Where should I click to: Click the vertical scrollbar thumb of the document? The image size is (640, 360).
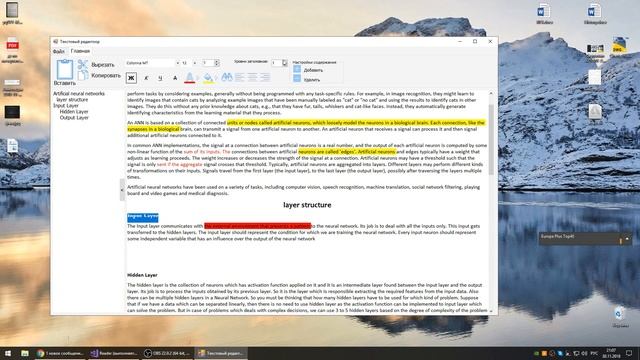point(491,140)
